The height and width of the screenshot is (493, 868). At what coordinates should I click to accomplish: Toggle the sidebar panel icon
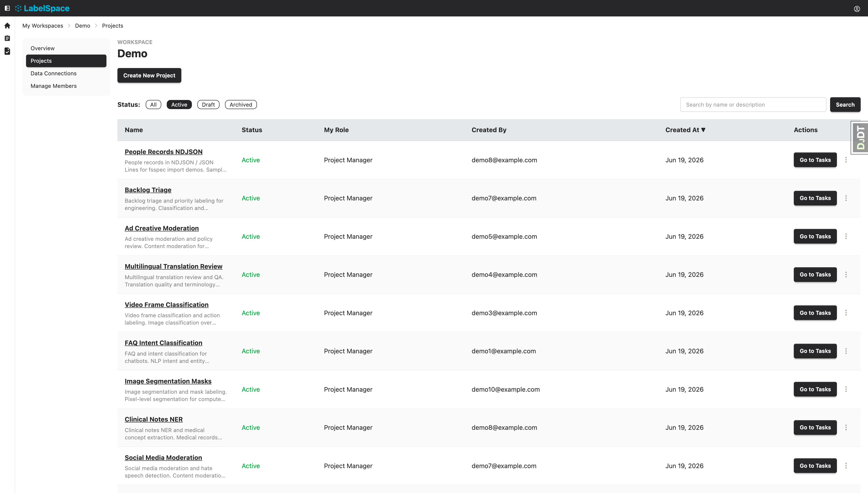(x=7, y=8)
